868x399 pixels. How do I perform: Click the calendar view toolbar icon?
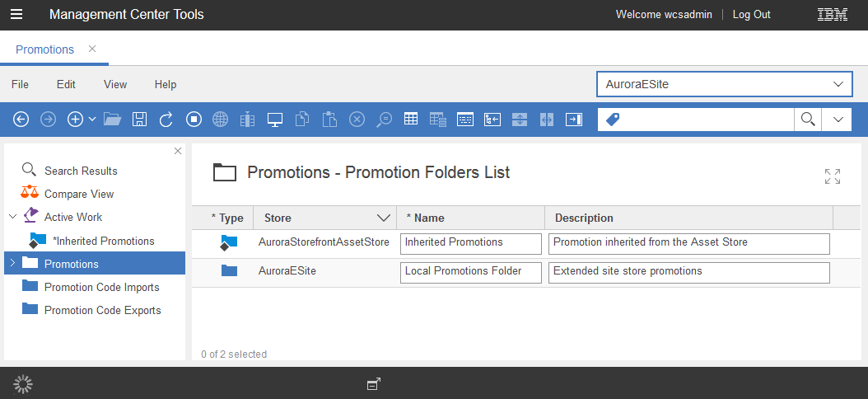click(465, 120)
